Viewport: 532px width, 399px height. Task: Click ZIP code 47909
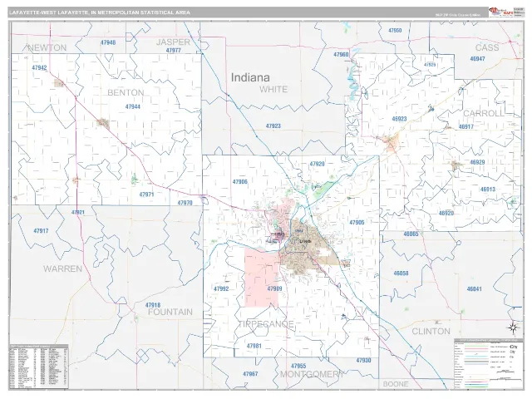coord(274,289)
